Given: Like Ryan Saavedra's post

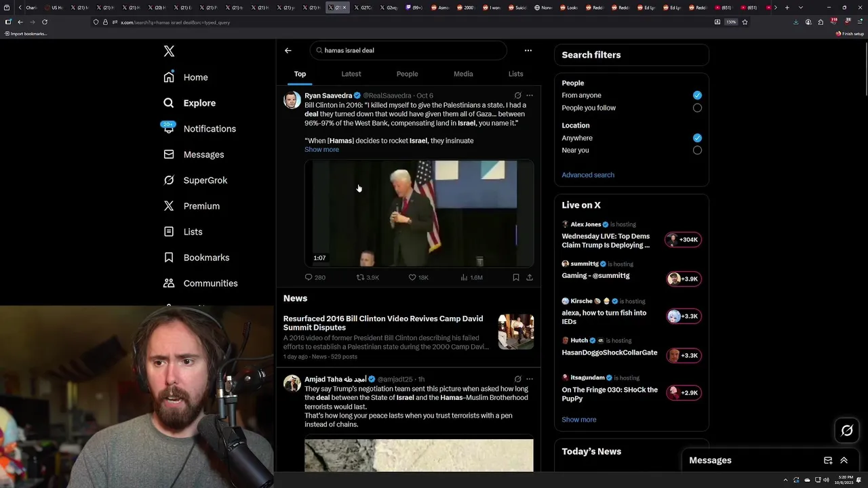Looking at the screenshot, I should point(418,277).
